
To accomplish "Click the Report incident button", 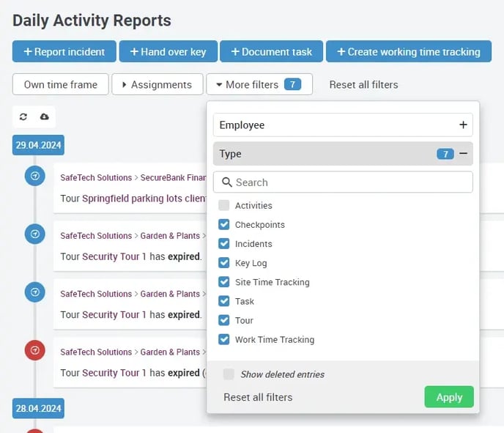I will click(64, 52).
